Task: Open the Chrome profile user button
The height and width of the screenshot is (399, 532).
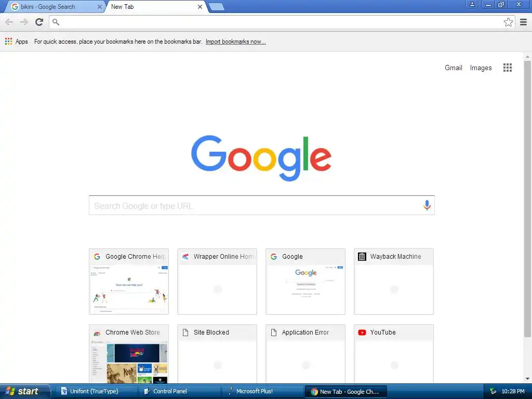Action: tap(472, 4)
